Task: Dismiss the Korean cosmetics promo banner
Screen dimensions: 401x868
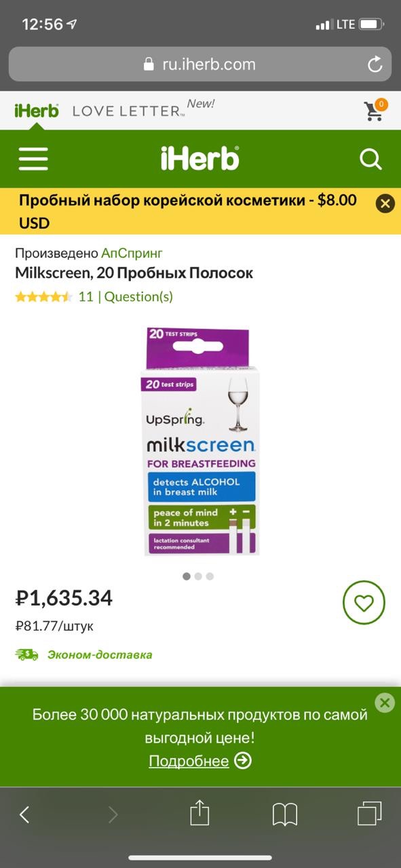Action: tap(385, 203)
